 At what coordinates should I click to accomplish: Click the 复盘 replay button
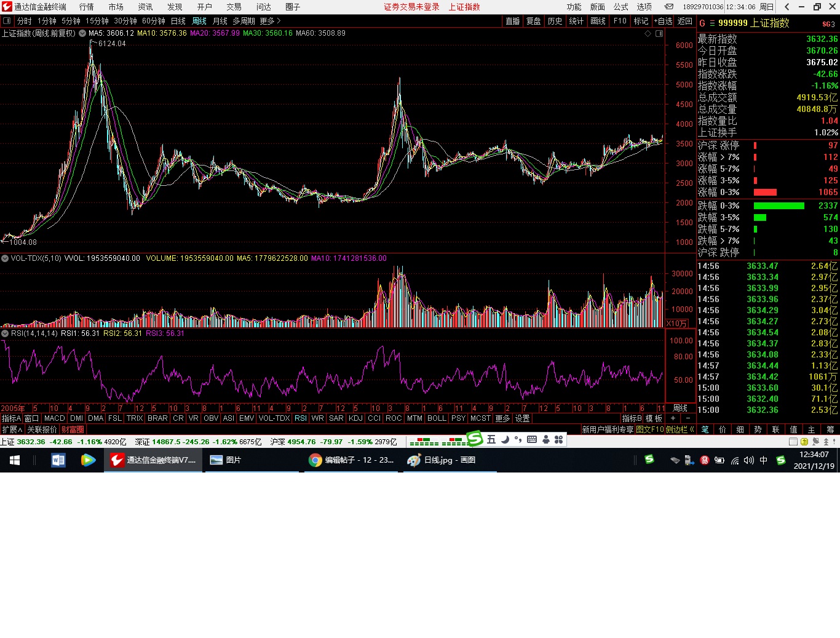[534, 21]
